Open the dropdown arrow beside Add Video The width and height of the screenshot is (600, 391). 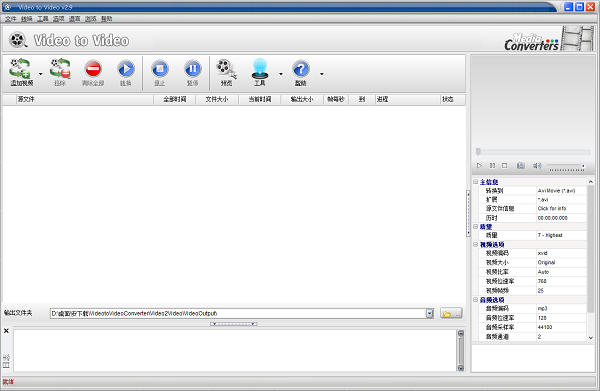pyautogui.click(x=41, y=74)
